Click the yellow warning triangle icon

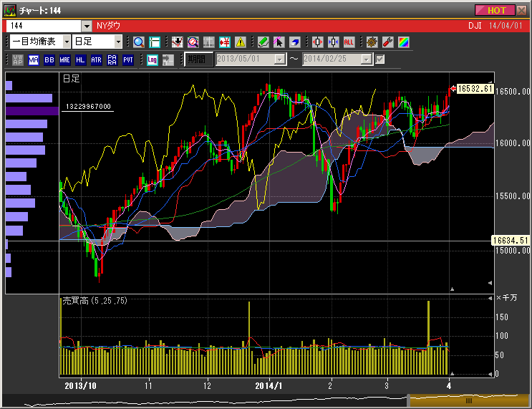[x=241, y=42]
